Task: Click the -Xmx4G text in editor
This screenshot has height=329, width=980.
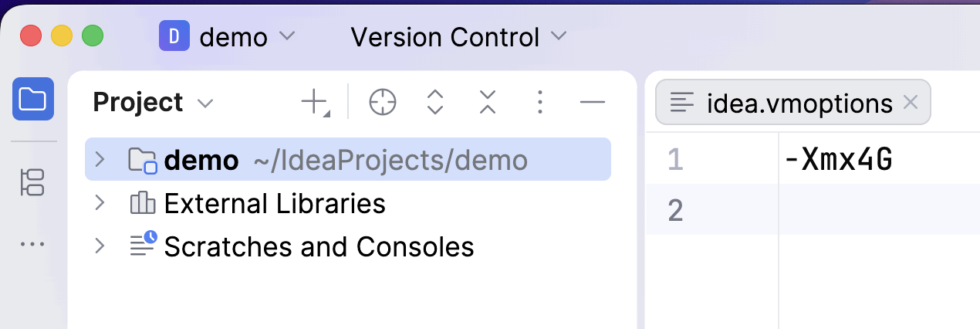Action: point(838,160)
